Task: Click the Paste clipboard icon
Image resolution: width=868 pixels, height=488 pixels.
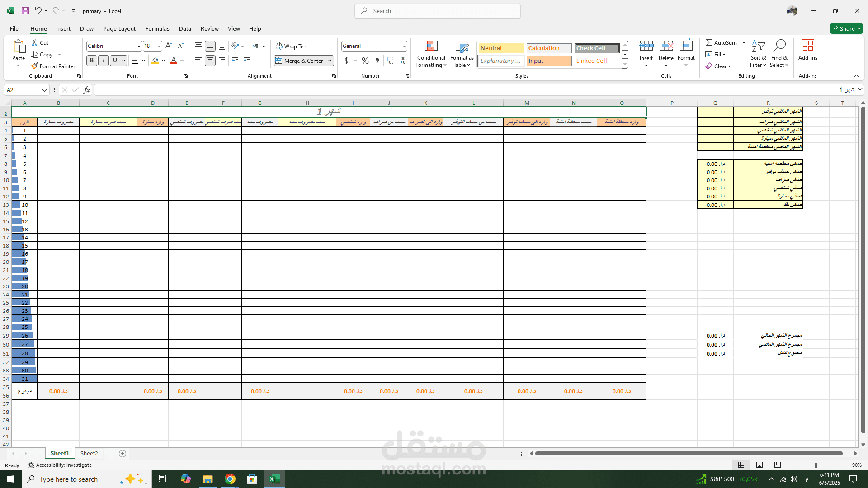Action: click(19, 47)
